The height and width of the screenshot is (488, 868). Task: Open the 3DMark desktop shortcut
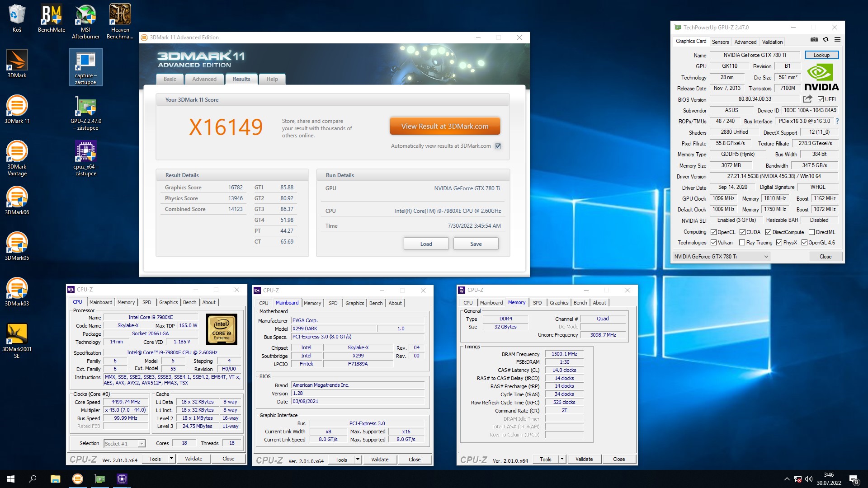(x=17, y=64)
